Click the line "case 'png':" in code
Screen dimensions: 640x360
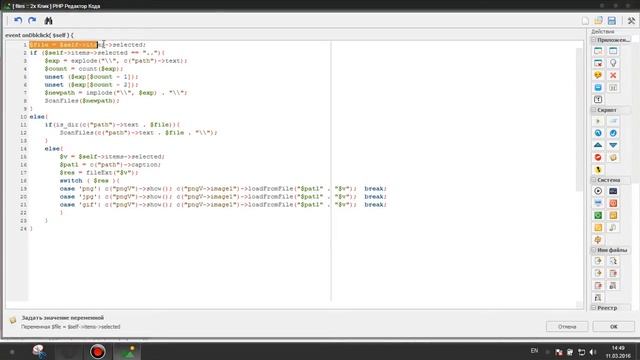[223, 189]
